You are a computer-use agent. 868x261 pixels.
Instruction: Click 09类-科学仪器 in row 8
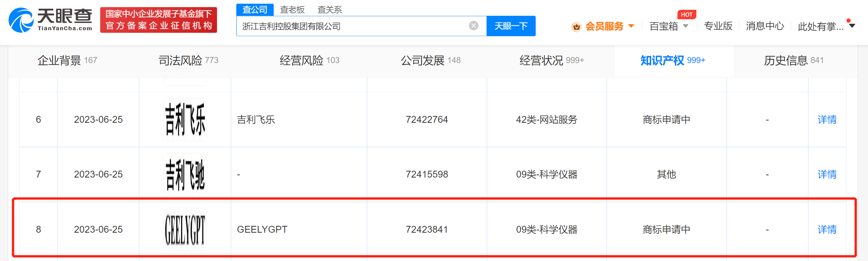click(547, 230)
